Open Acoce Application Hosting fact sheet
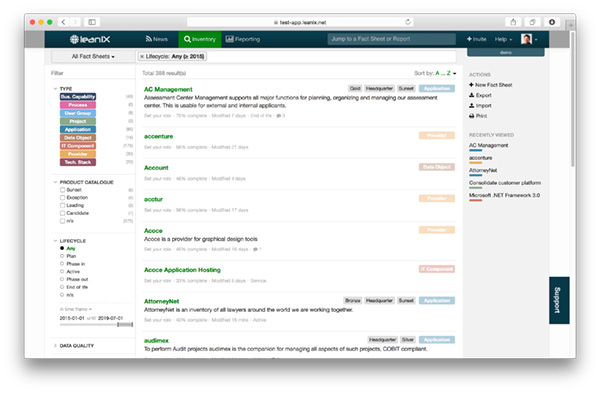The height and width of the screenshot is (393, 600). click(x=182, y=270)
